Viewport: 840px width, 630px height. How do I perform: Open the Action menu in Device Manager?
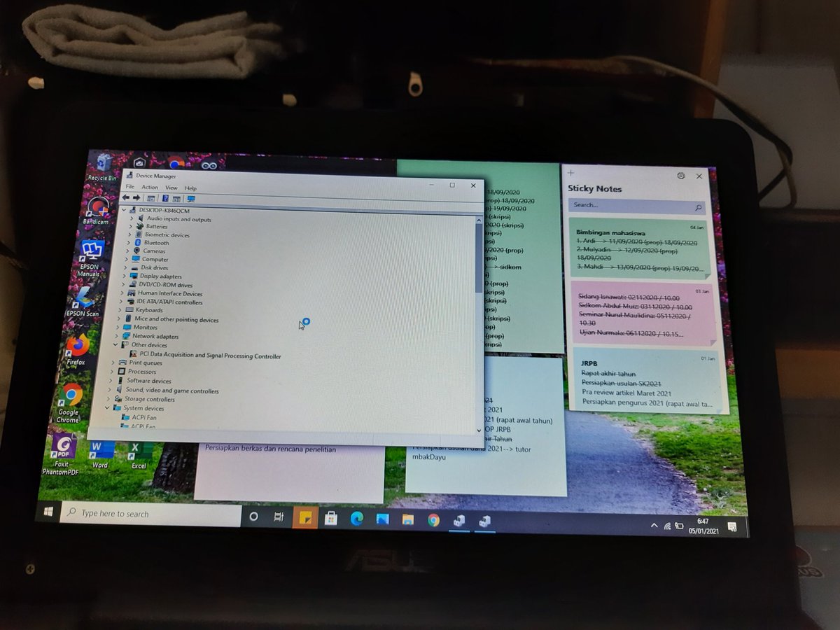[150, 188]
